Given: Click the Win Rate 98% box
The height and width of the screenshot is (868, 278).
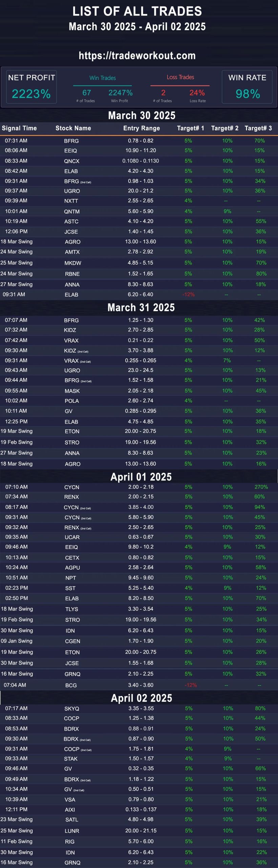Looking at the screenshot, I should point(247,87).
